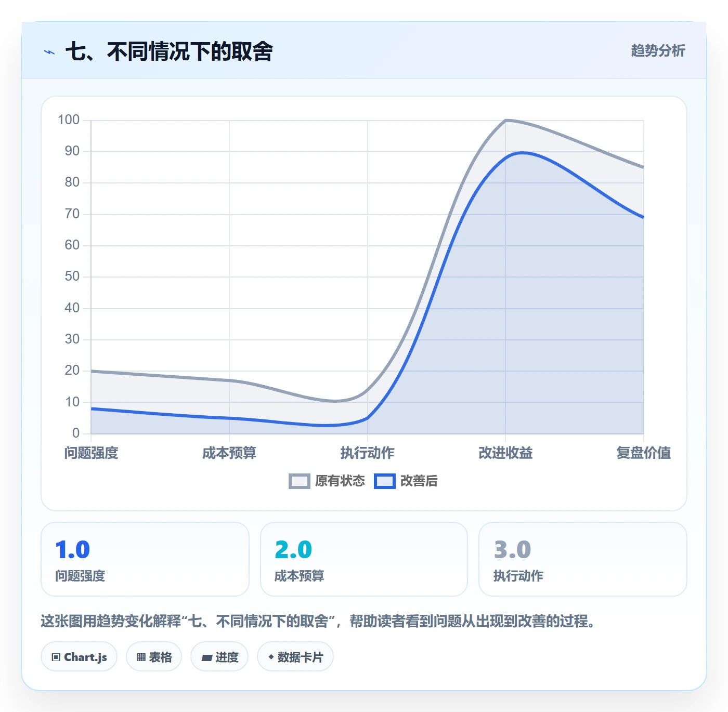The width and height of the screenshot is (728, 712).
Task: Click the lightning icon beside the title
Action: (x=49, y=52)
